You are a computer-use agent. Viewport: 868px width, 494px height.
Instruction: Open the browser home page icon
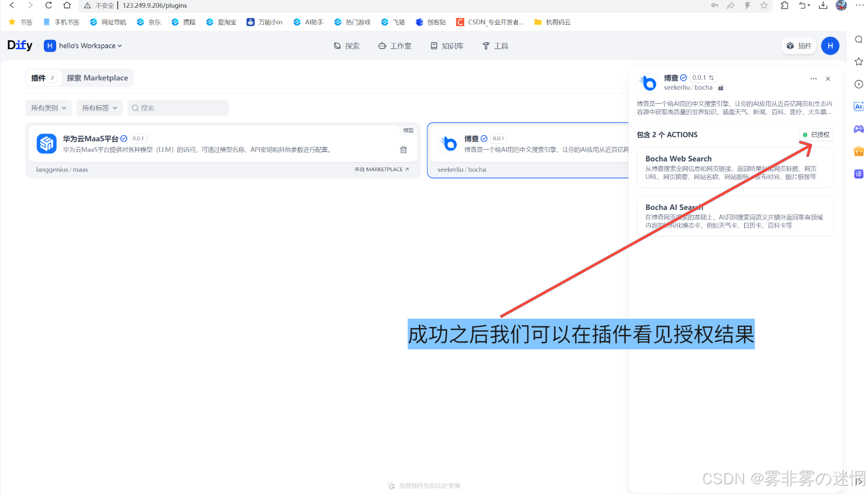[x=67, y=5]
